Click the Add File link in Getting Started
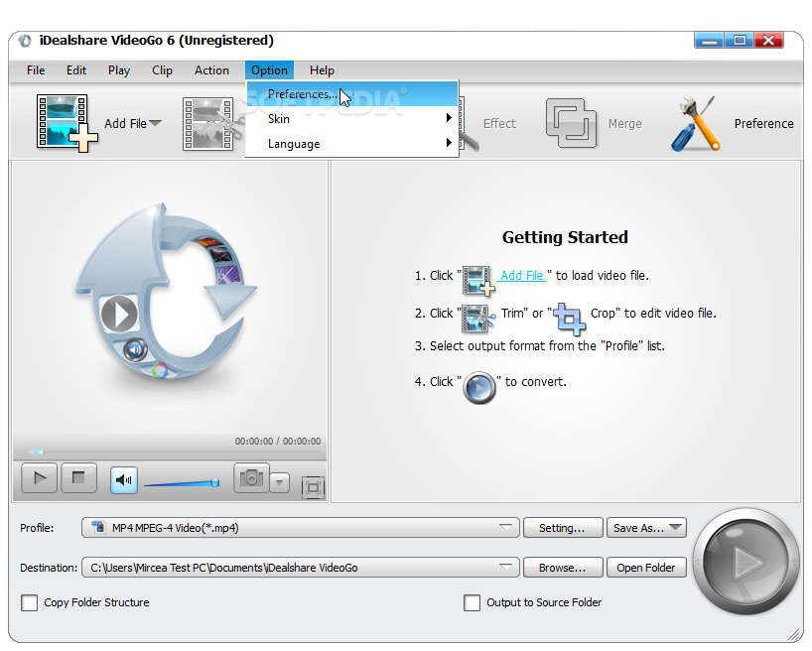The width and height of the screenshot is (812, 651). pos(521,276)
